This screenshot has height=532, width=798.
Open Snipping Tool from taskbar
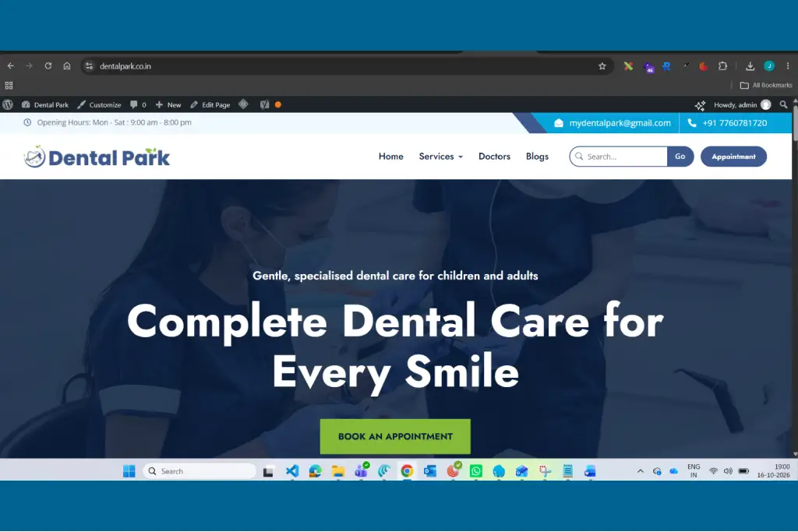pos(545,471)
